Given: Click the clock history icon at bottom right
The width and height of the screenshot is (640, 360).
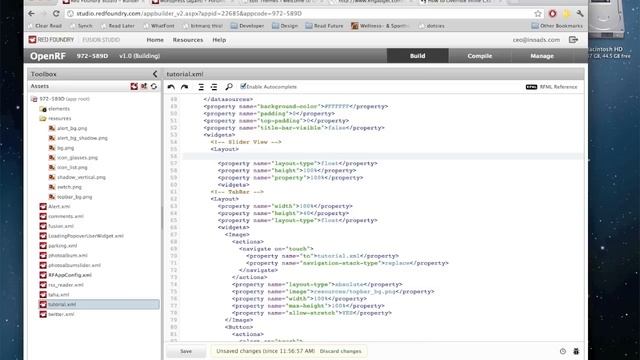Looking at the screenshot, I should pyautogui.click(x=563, y=351).
